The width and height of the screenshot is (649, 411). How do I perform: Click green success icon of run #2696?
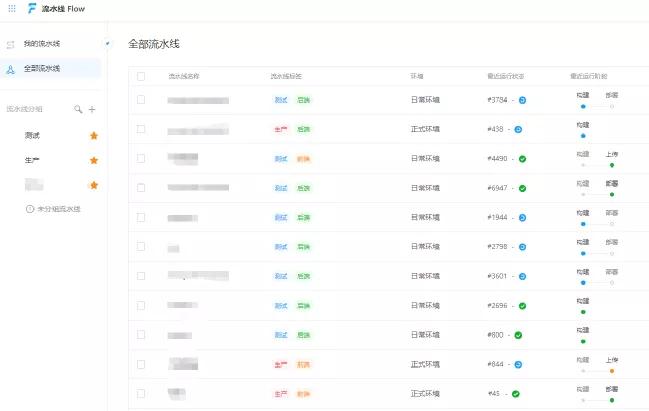522,306
